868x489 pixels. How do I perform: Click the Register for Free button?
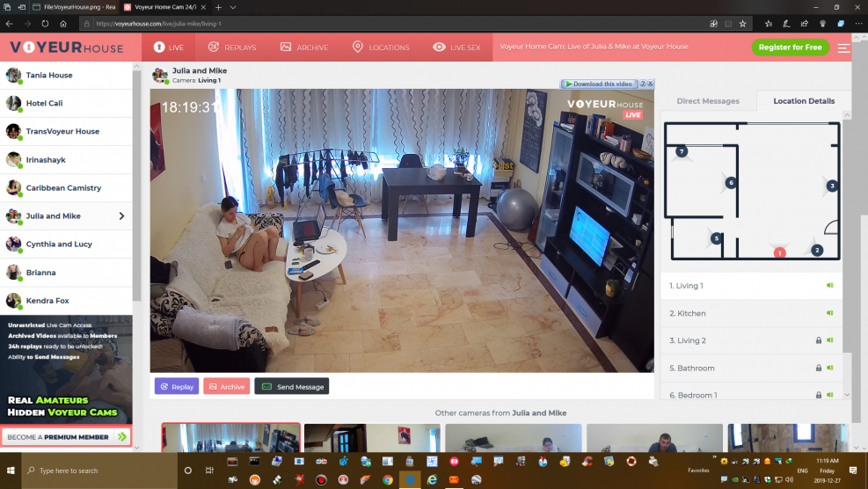[x=790, y=47]
